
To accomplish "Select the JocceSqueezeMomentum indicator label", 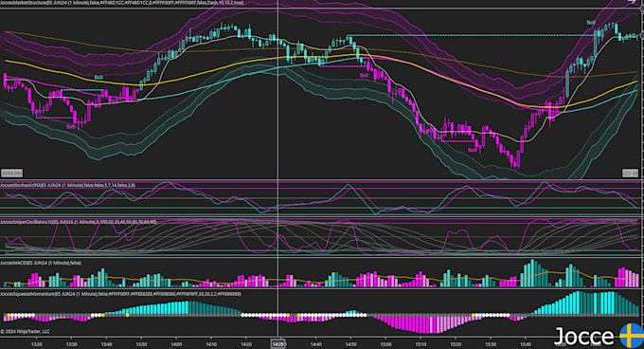I will point(121,294).
